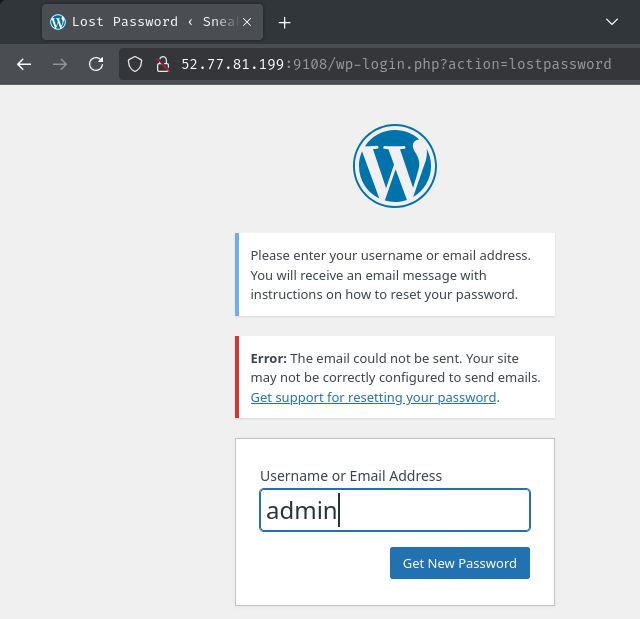Click the 'Error:' message text
This screenshot has width=640, height=619.
[x=269, y=358]
